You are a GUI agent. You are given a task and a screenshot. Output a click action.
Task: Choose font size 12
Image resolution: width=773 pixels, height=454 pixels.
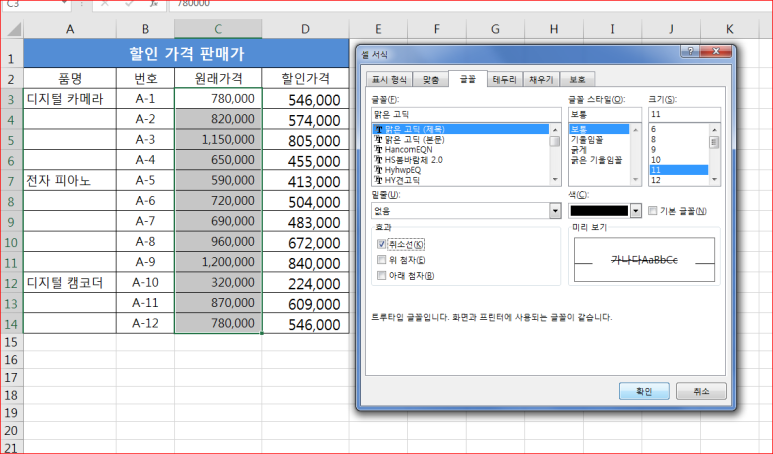678,180
